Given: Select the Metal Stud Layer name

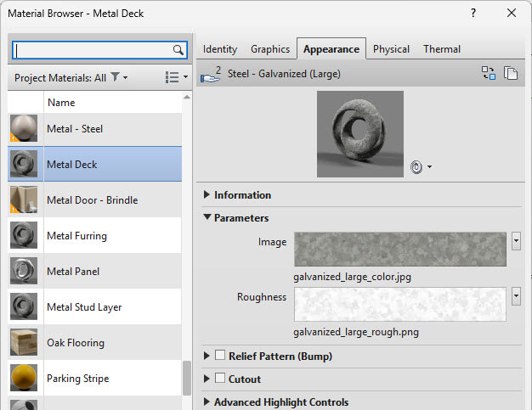Looking at the screenshot, I should click(84, 307).
